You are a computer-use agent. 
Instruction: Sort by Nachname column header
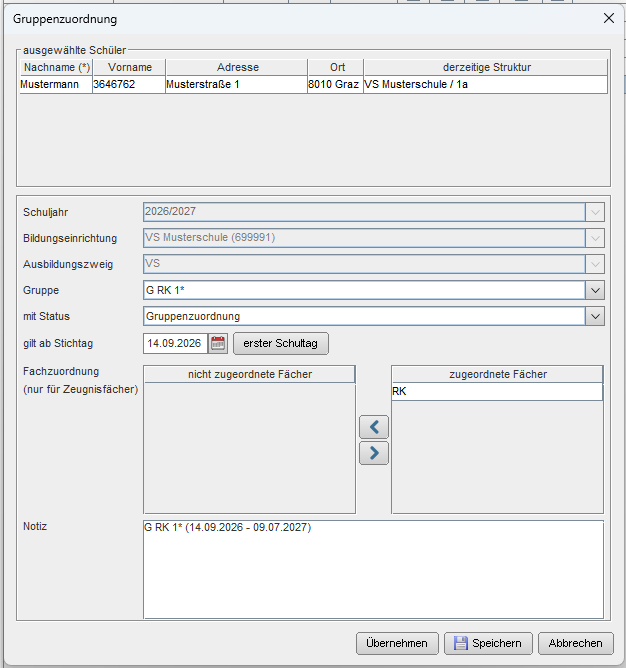pyautogui.click(x=56, y=67)
